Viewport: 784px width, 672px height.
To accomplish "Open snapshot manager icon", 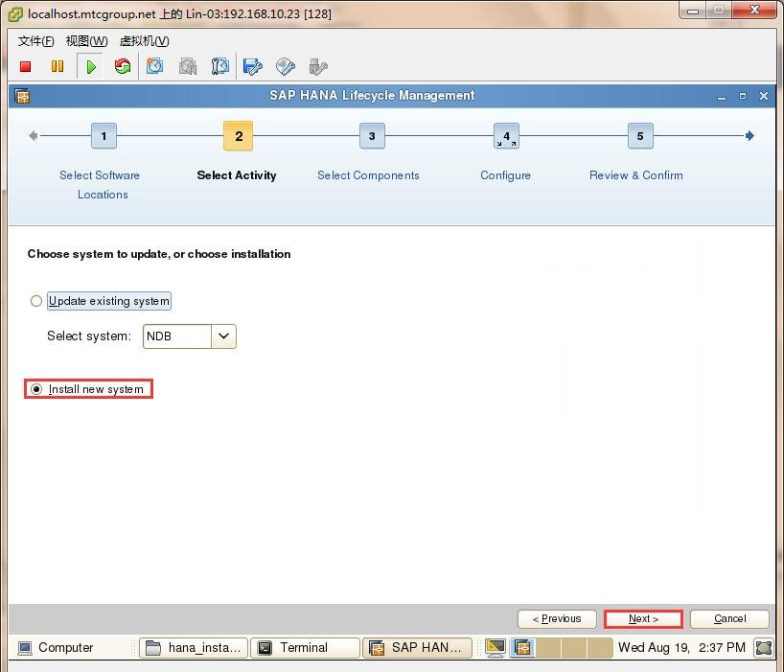I will (x=220, y=66).
